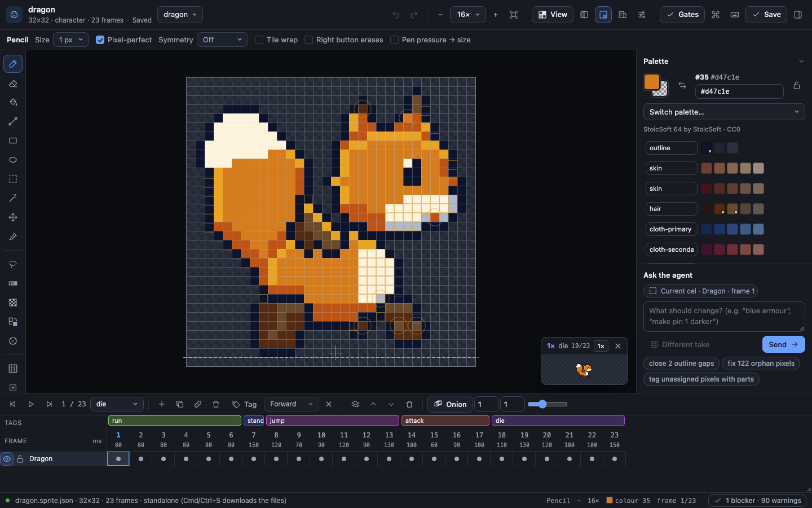Select the attack animation tag
Viewport: 812px width, 508px height.
pyautogui.click(x=445, y=421)
